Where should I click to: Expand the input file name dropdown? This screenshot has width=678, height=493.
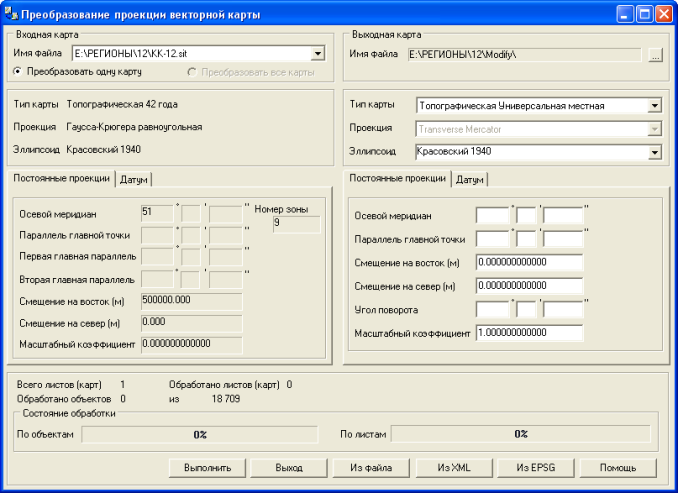click(x=317, y=54)
